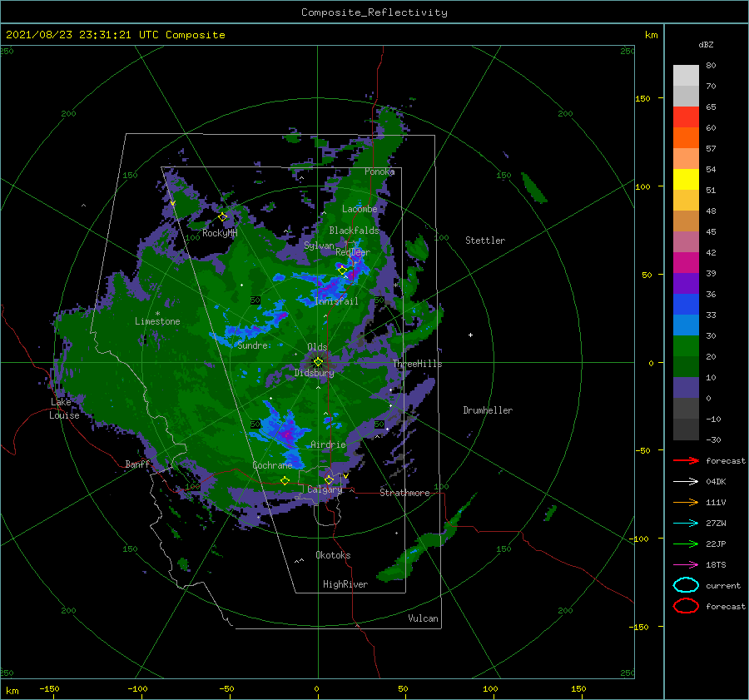Click the yellow diamond marker above Calgary
The height and width of the screenshot is (700, 749).
click(x=329, y=479)
